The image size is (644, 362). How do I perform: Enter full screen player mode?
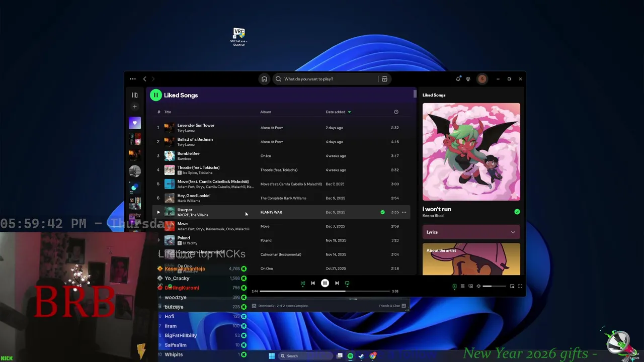point(520,286)
